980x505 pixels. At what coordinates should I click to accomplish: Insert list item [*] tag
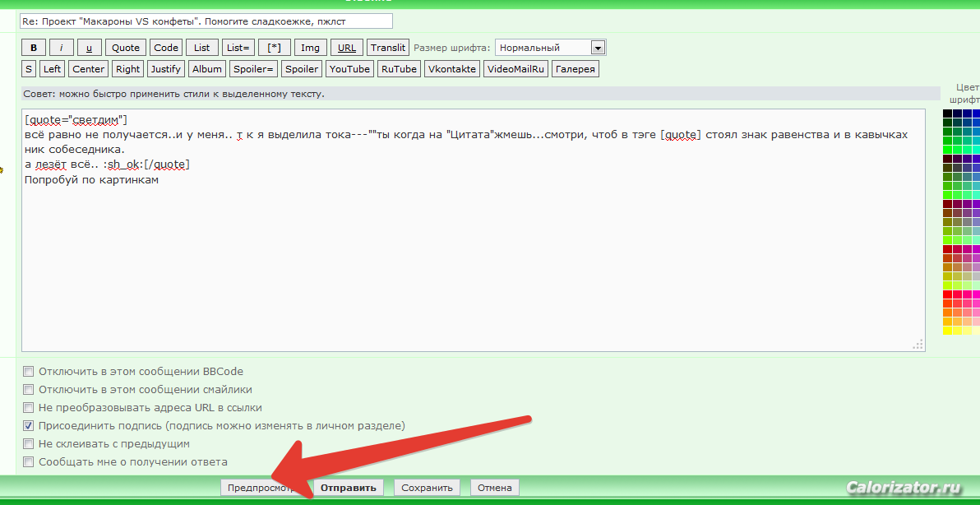click(274, 48)
